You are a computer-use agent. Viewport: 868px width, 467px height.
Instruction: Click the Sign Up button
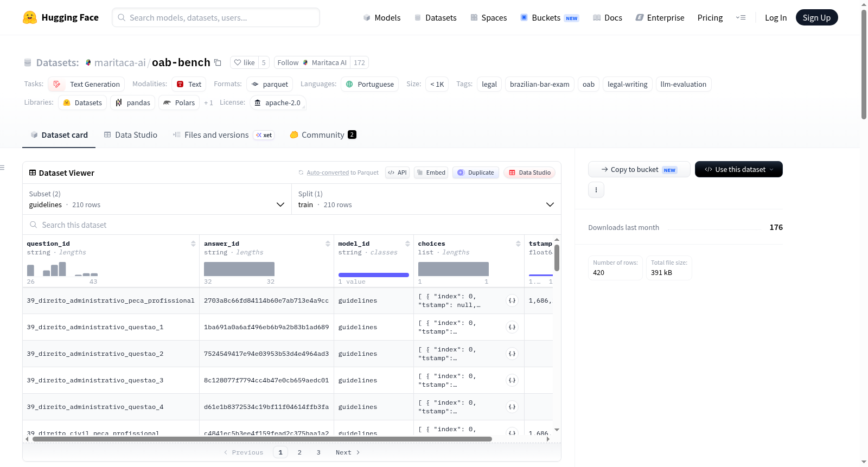tap(816, 17)
